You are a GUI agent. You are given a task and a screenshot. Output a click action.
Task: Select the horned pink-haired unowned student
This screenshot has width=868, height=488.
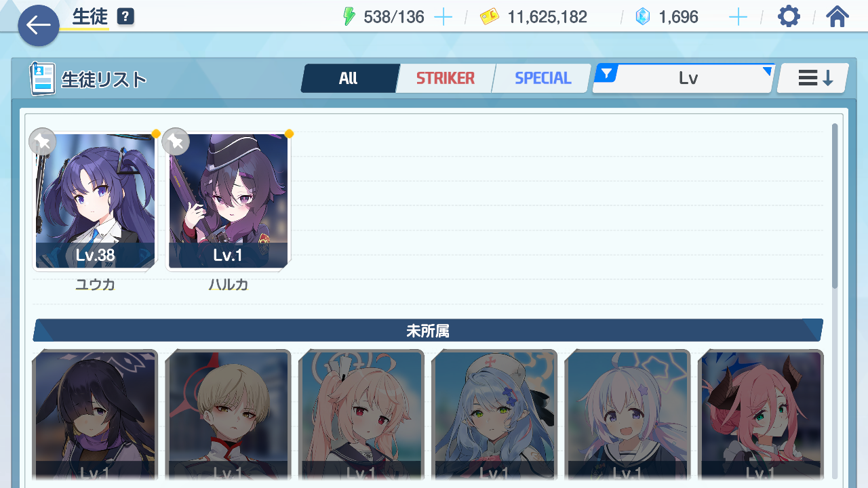761,415
